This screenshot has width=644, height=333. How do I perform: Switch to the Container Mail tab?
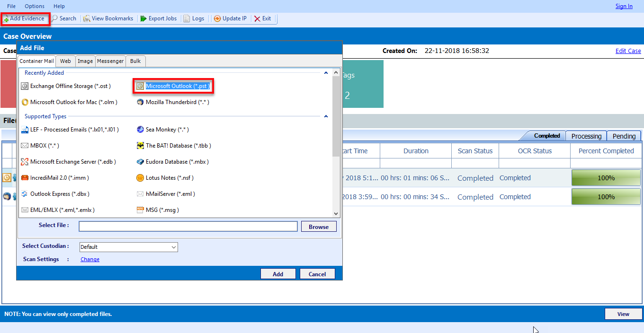pos(36,61)
